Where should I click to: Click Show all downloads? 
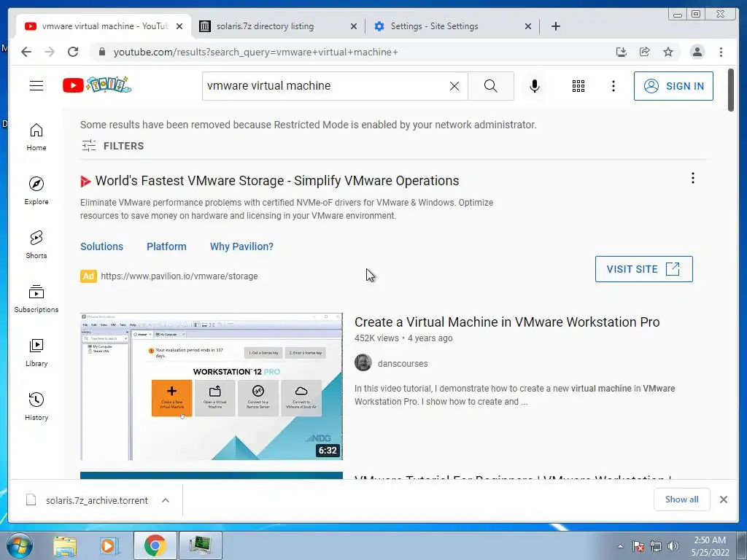click(682, 499)
